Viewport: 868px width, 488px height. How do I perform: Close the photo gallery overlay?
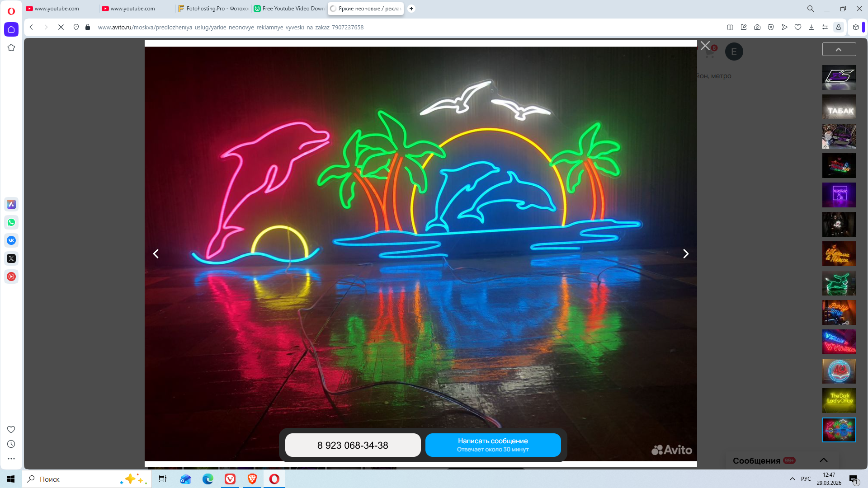(705, 46)
